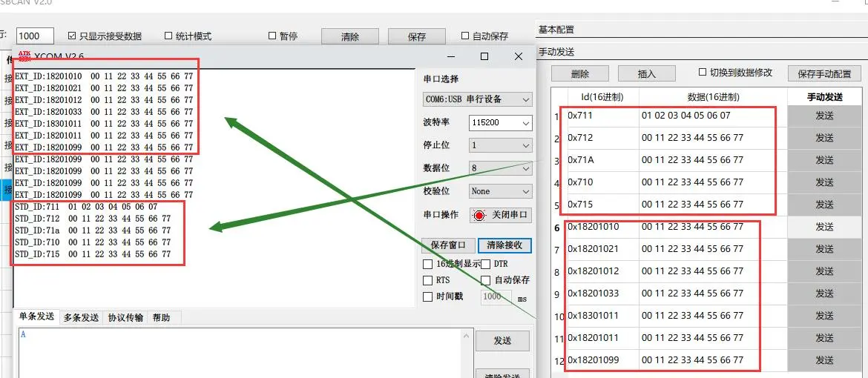The height and width of the screenshot is (378, 868).
Task: Click the 1000 ms interval field
Action: click(496, 297)
